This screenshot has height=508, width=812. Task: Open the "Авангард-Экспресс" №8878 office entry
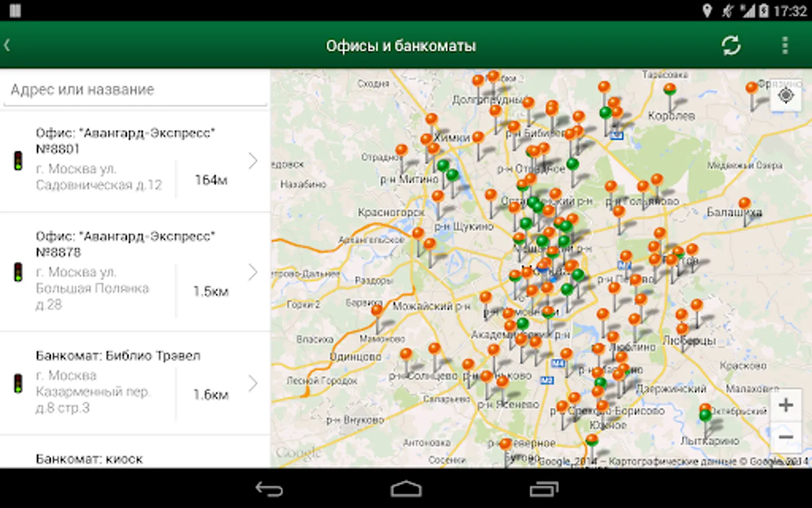pos(135,272)
